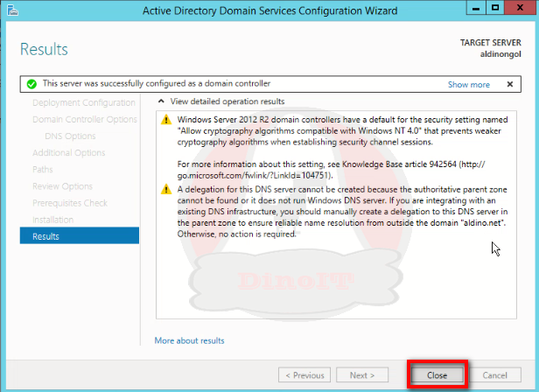Click the 'TARGET SERVER' label
Screen dimensions: 539x392
(491, 43)
